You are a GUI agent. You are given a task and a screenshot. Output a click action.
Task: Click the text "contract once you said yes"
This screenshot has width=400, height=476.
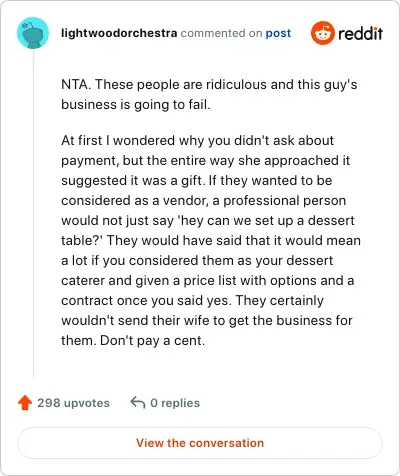point(145,300)
